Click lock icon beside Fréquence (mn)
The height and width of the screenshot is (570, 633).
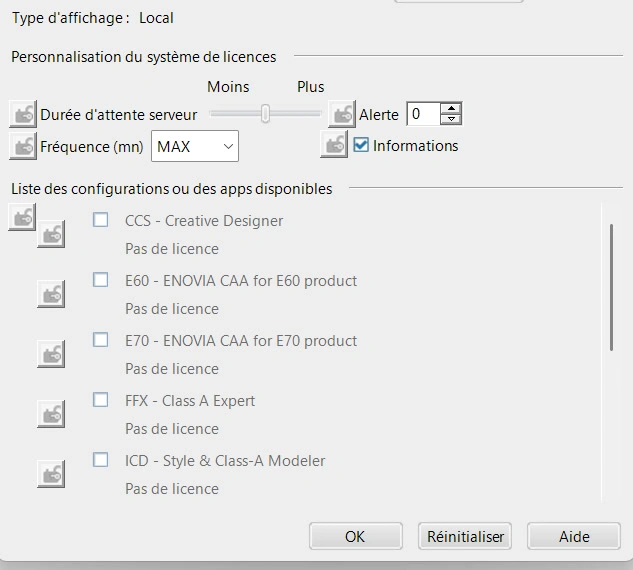tap(22, 146)
